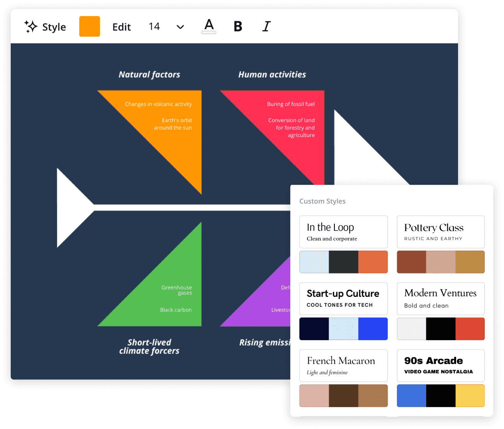This screenshot has height=429, width=504.
Task: Apply the "Pottery Class" style
Action: point(440,231)
